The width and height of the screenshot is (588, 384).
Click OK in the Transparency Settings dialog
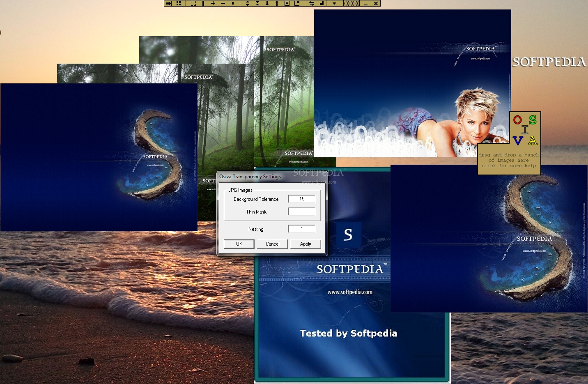239,244
